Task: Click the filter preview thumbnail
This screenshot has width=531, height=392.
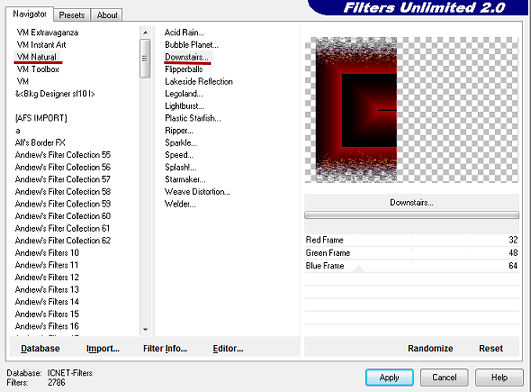Action: (411, 110)
